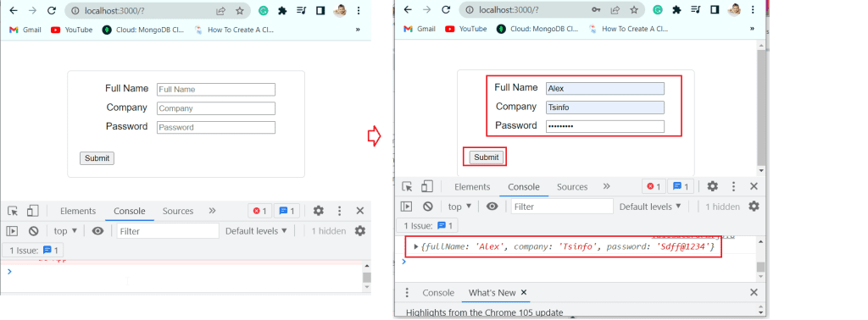This screenshot has height=320, width=868.
Task: Click the live expression eye icon in the filled-form window
Action: point(492,207)
